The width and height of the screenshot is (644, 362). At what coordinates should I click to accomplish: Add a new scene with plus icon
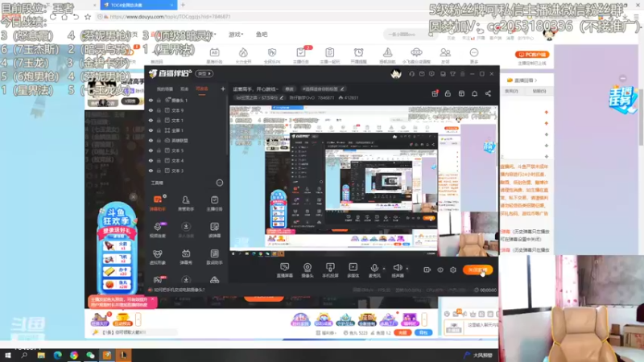pyautogui.click(x=223, y=88)
